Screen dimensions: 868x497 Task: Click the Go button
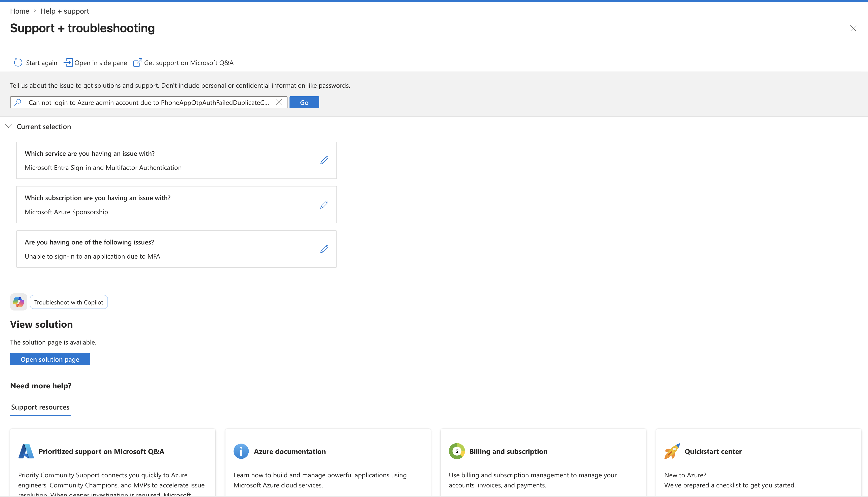click(x=304, y=102)
